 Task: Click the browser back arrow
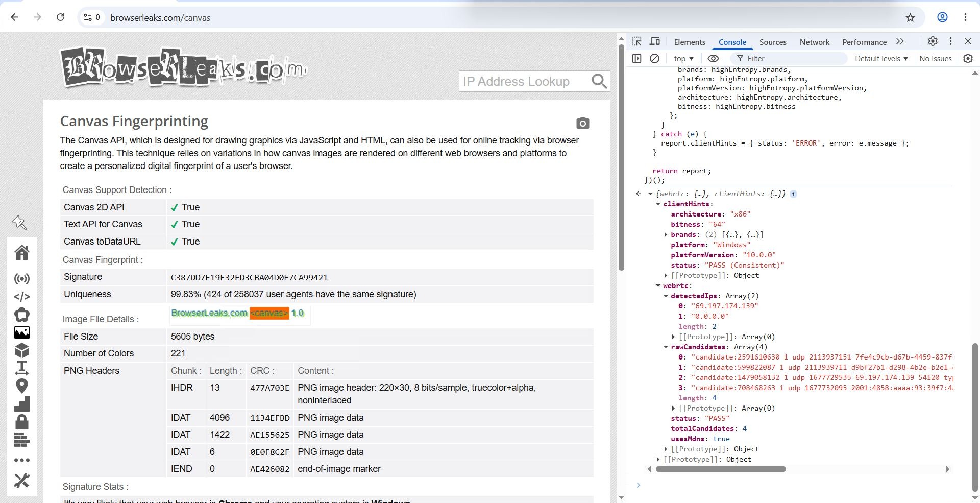pyautogui.click(x=15, y=17)
